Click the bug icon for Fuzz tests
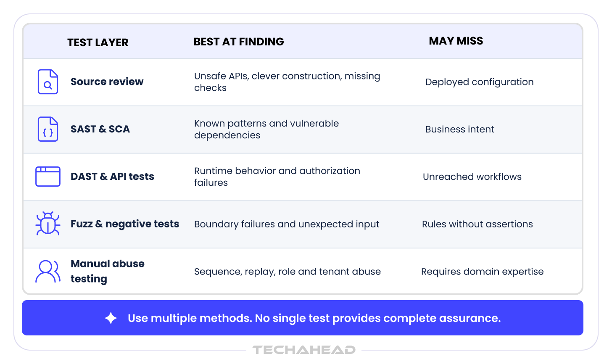 [x=48, y=224]
